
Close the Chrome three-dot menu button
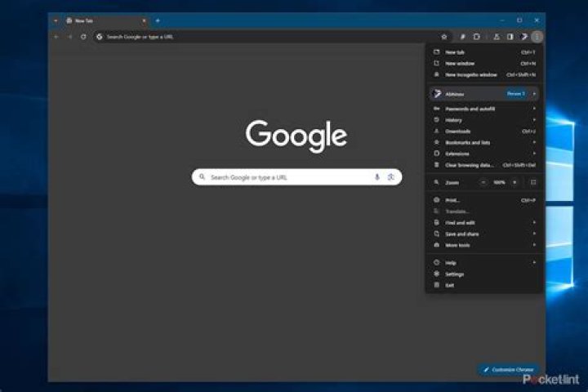[537, 37]
